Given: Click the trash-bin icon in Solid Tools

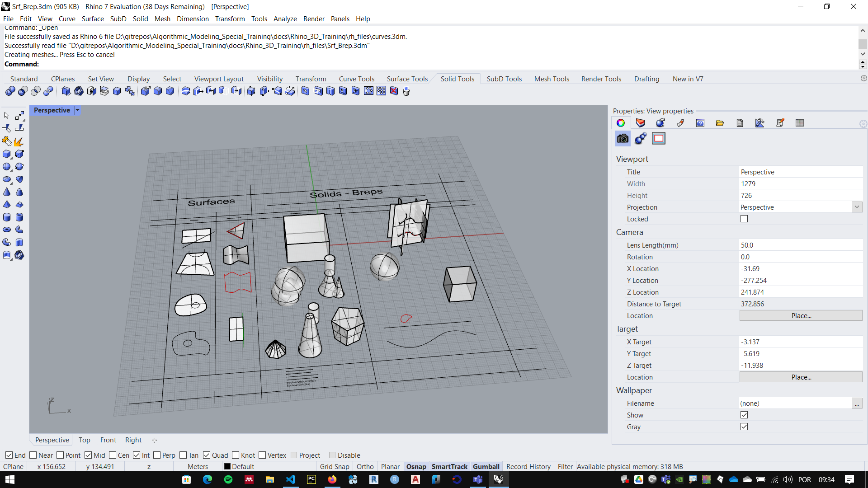Looking at the screenshot, I should pyautogui.click(x=406, y=91).
